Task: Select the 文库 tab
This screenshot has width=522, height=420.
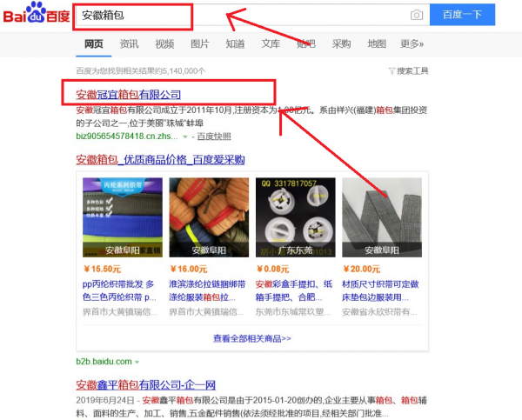Action: [271, 43]
